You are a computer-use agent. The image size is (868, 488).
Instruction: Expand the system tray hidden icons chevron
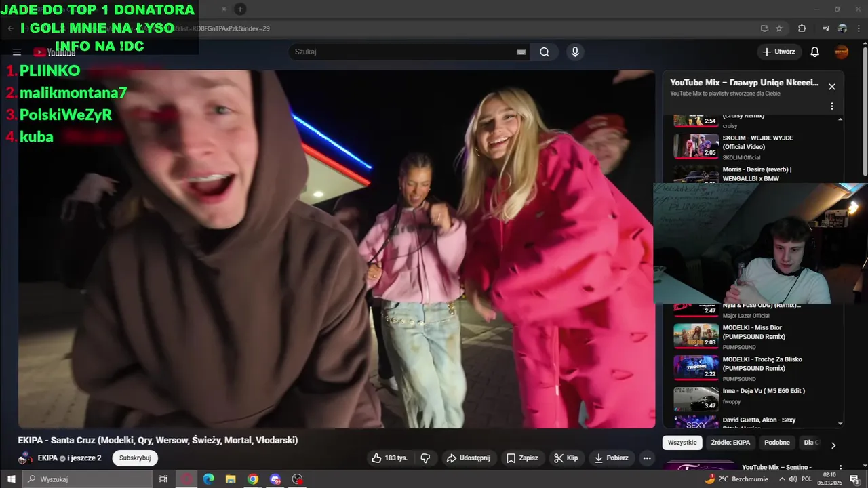(x=782, y=479)
